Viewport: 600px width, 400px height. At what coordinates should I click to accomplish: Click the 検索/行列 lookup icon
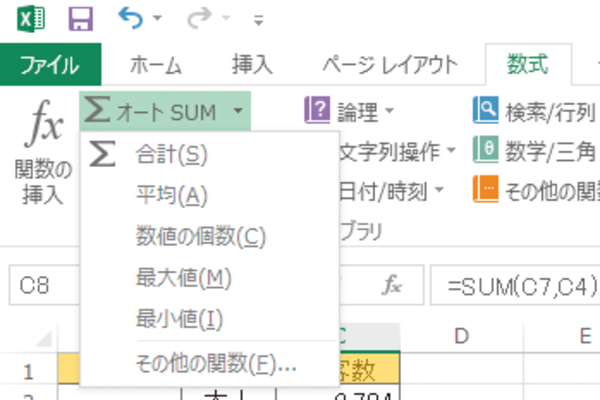pyautogui.click(x=486, y=110)
